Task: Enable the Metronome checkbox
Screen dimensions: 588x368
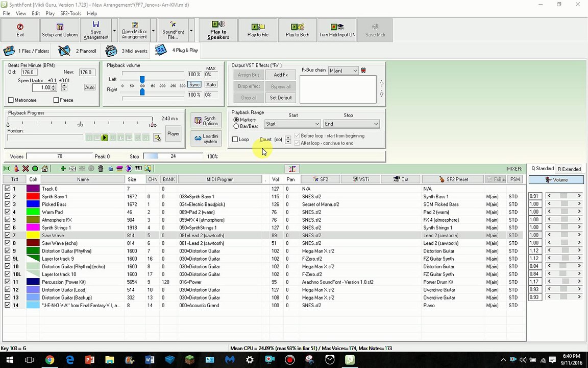Action: pos(11,100)
